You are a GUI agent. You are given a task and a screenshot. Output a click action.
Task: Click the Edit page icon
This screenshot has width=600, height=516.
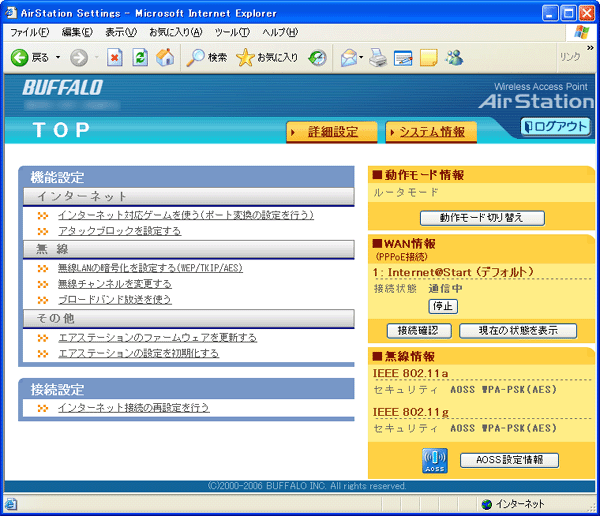tap(403, 58)
